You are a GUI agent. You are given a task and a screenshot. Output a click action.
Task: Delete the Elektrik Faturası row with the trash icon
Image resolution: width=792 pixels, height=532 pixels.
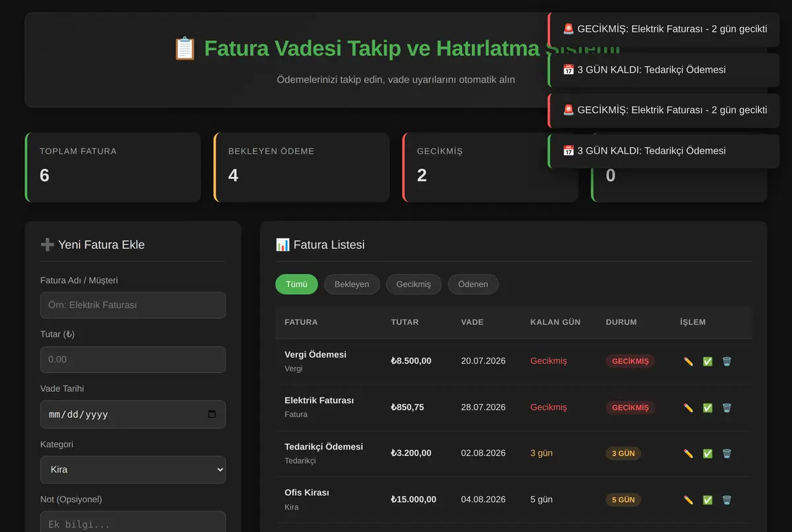coord(727,408)
